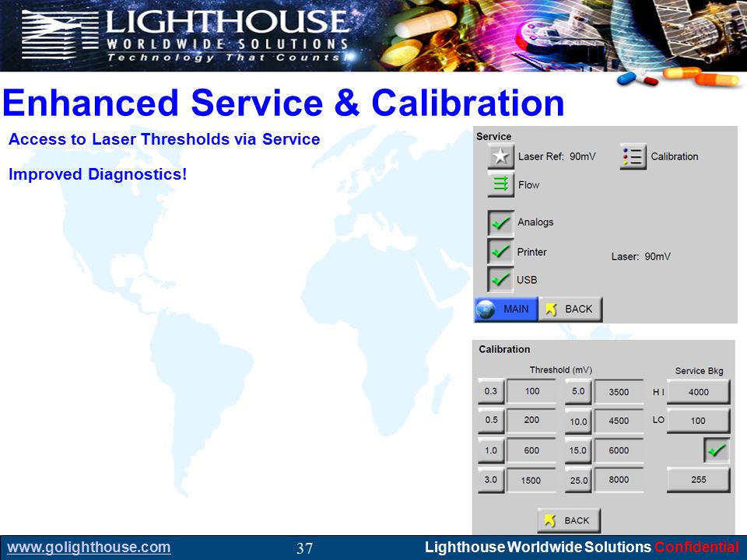This screenshot has height=560, width=747.
Task: Click the 'Laser Ref: 90mV' label
Action: 556,156
